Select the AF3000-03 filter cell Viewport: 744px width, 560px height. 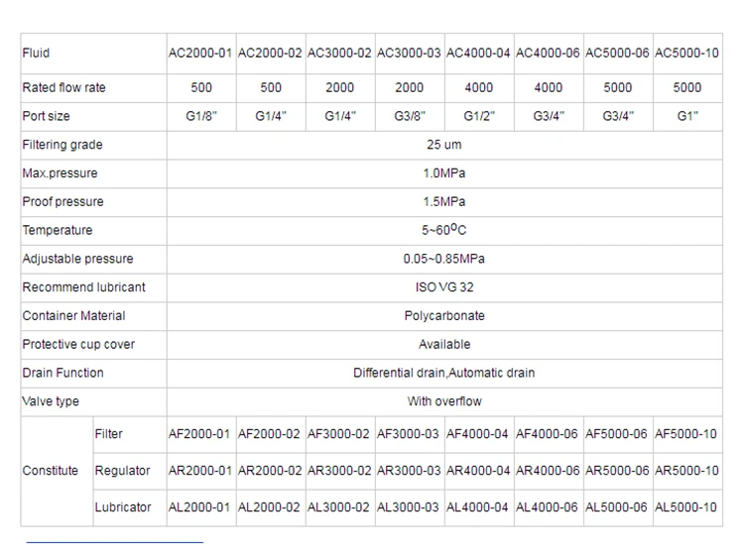[x=410, y=434]
